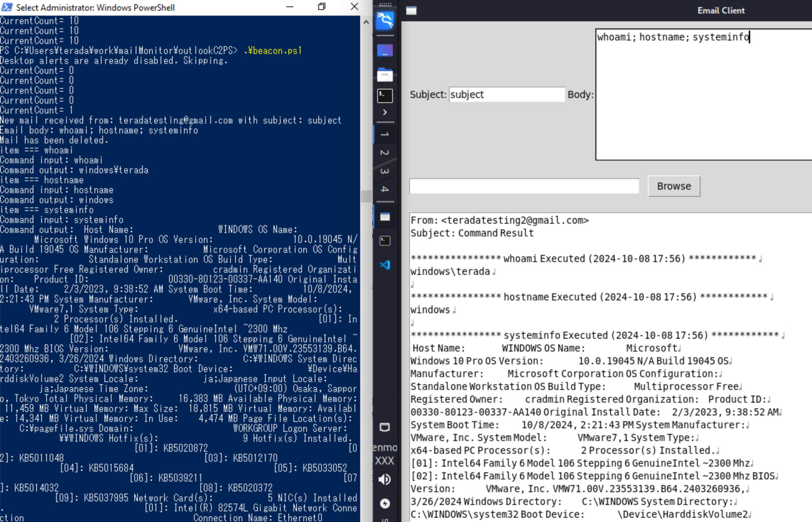This screenshot has height=522, width=812.
Task: Click the Email Client window menu icon
Action: click(411, 11)
